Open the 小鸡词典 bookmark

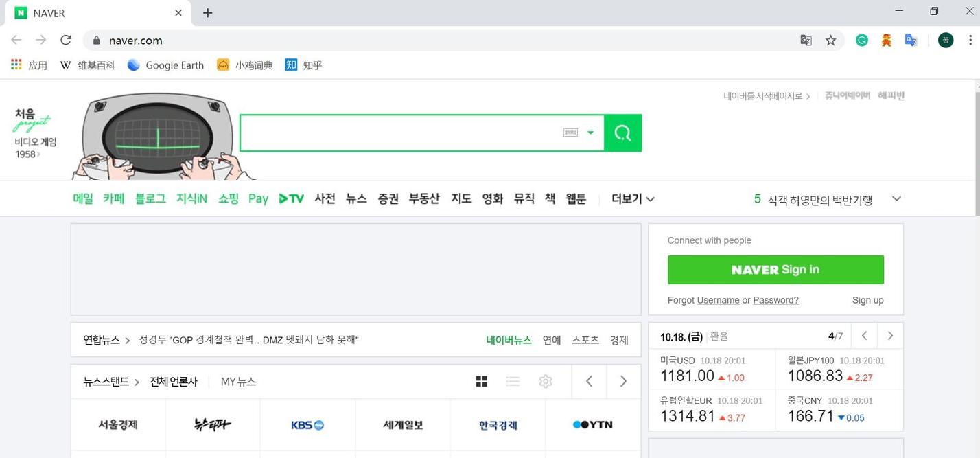[244, 65]
